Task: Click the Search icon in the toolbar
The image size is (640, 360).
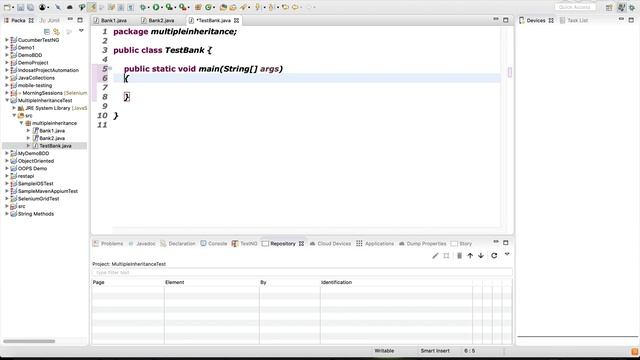Action: tap(243, 7)
